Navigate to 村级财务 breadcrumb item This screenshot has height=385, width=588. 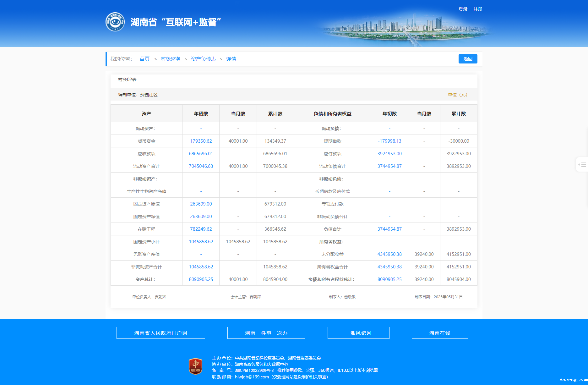171,59
